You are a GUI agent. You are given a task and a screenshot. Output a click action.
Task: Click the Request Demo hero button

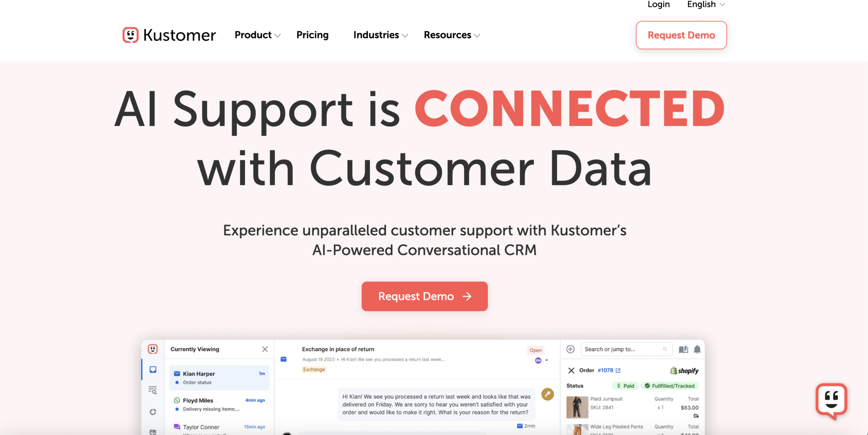(x=425, y=296)
